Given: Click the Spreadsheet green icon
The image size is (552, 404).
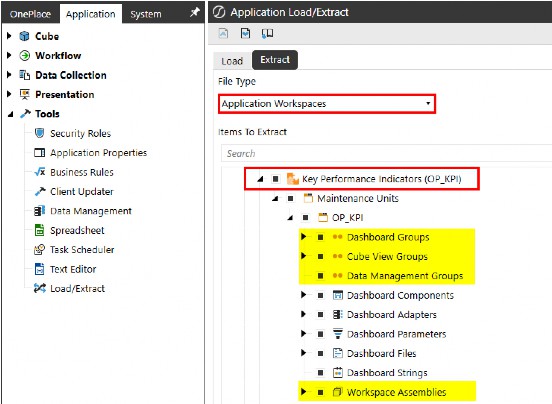Looking at the screenshot, I should (39, 230).
